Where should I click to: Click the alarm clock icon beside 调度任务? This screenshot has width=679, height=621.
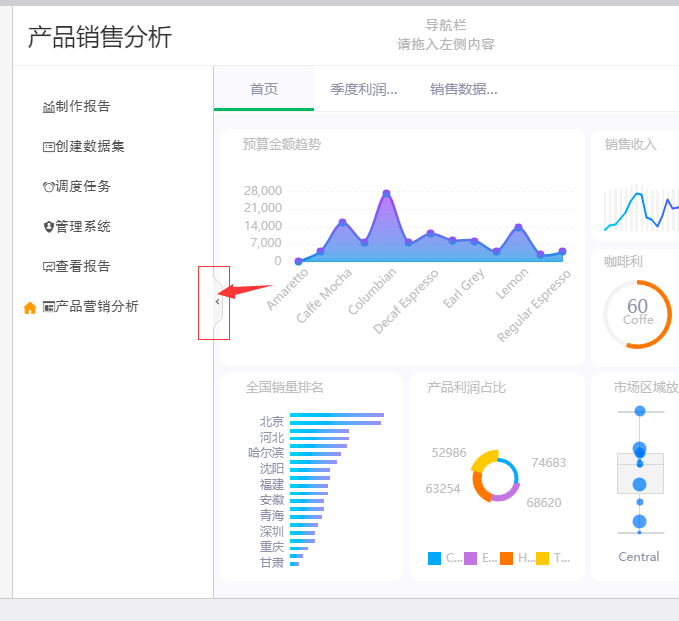(x=49, y=187)
